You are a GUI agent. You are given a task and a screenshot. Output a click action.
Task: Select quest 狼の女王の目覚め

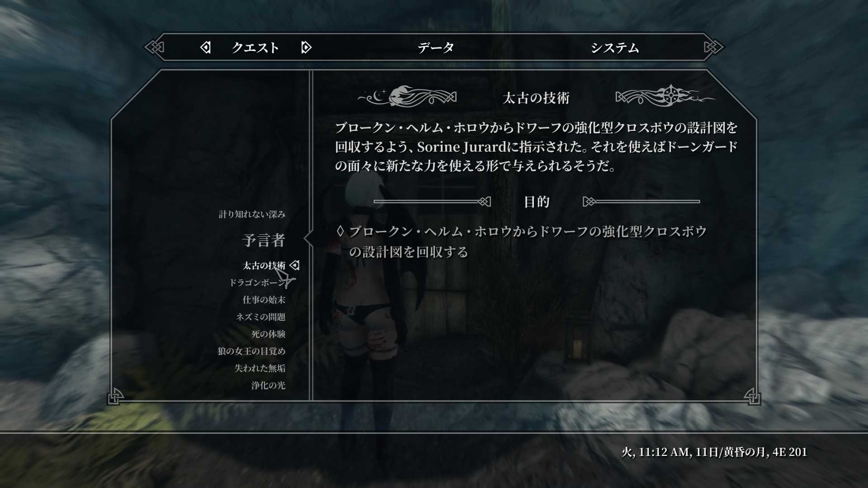click(251, 351)
